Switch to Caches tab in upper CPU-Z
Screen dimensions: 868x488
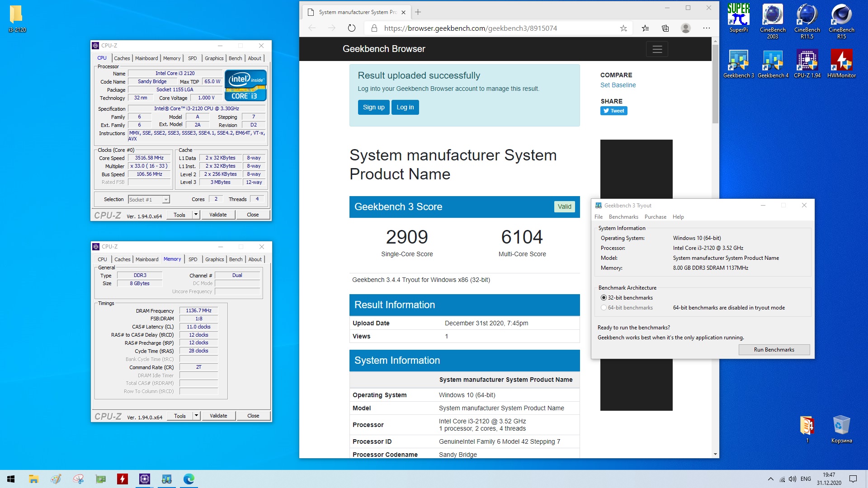point(122,58)
